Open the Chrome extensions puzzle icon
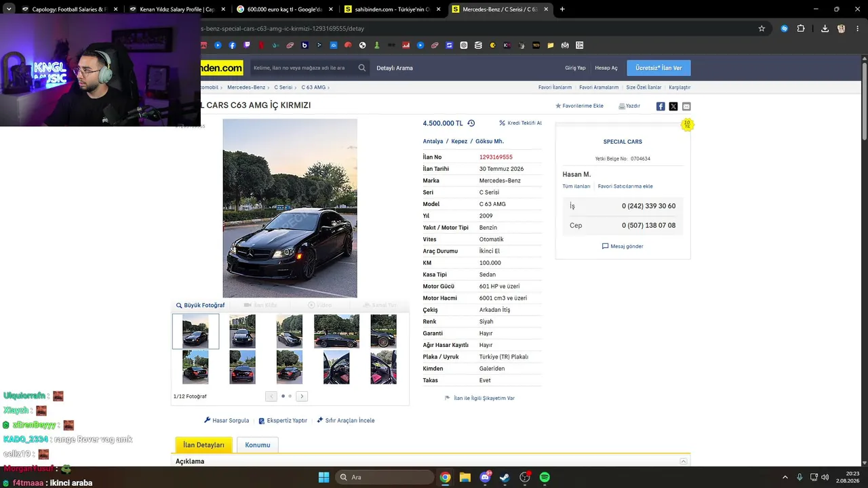The image size is (868, 488). click(x=801, y=28)
